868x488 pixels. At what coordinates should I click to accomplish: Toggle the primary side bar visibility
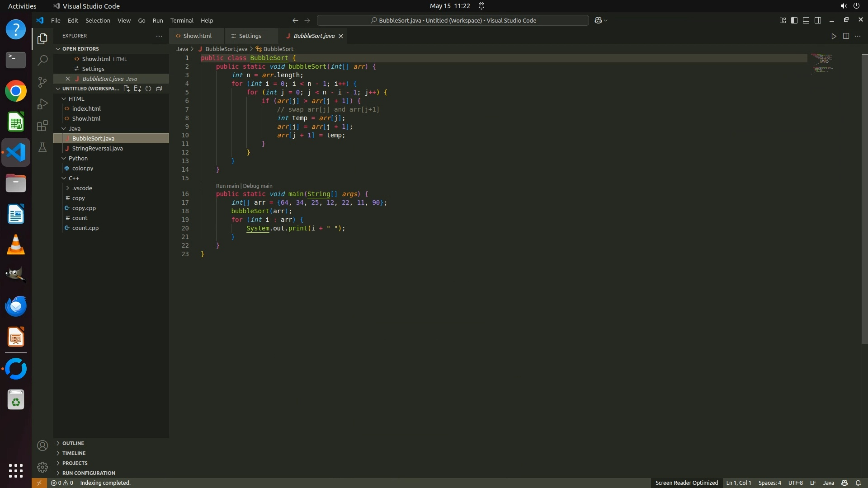tap(794, 20)
